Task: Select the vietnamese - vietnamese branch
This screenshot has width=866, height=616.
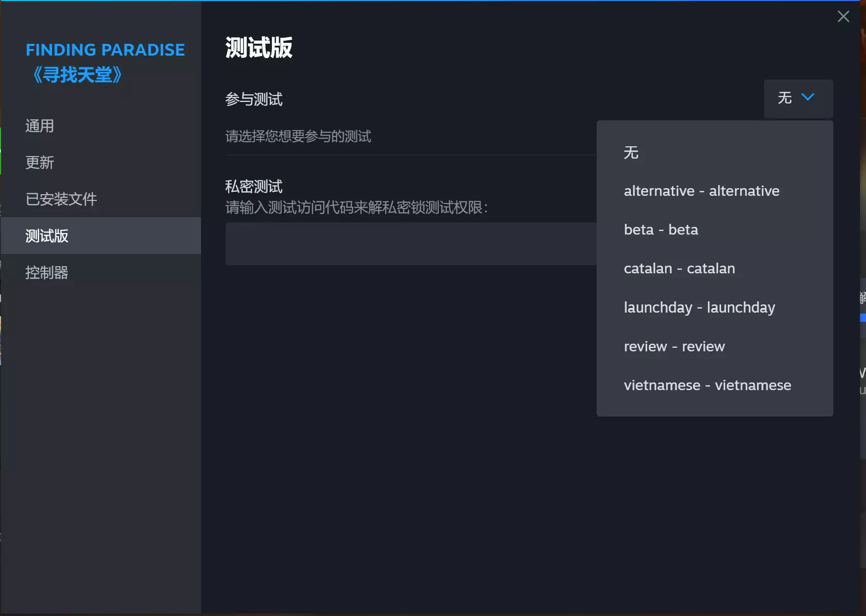Action: point(715,385)
